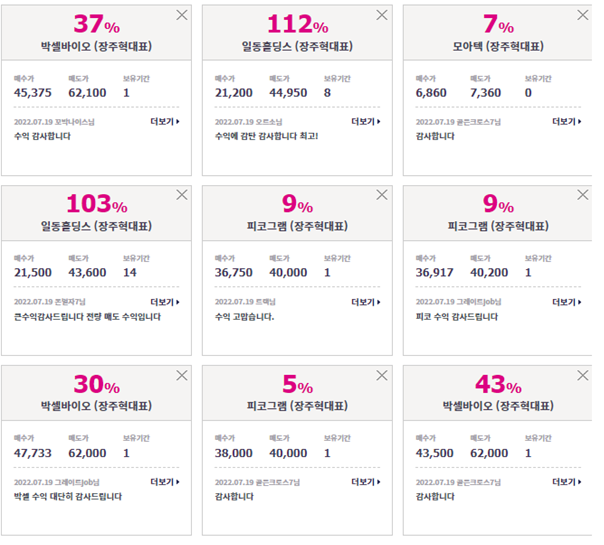
Task: Close the 103% 일동홀딩스 card
Action: point(182,195)
